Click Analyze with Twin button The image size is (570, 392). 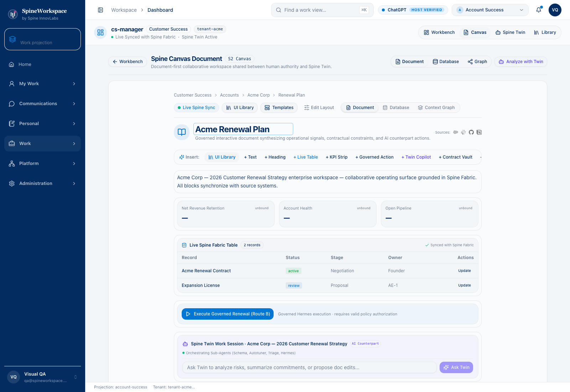click(x=521, y=62)
